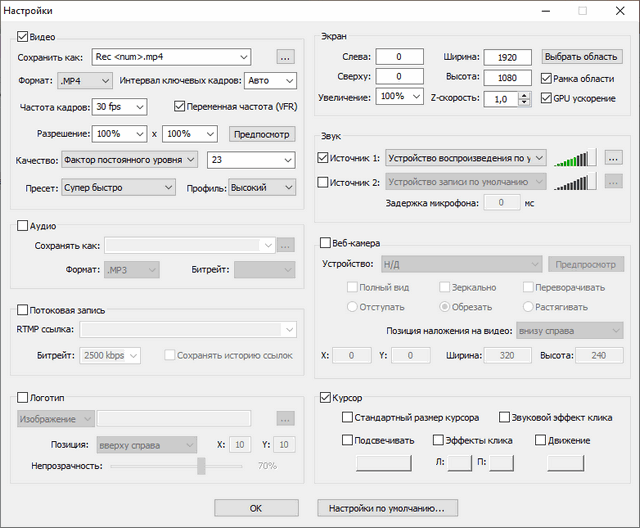Toggle GPU ускорение checkbox
This screenshot has height=528, width=640.
546,98
